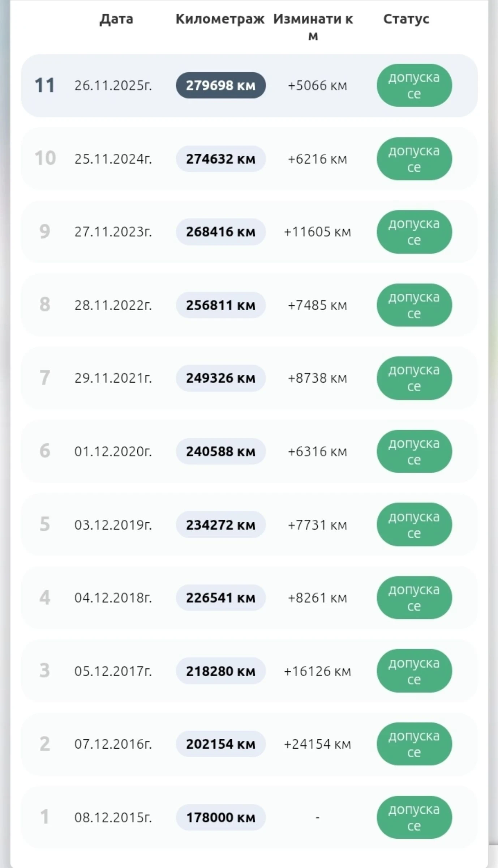Click the 'допуска се' status for 28.11.2022
This screenshot has height=868, width=498.
[x=414, y=305]
